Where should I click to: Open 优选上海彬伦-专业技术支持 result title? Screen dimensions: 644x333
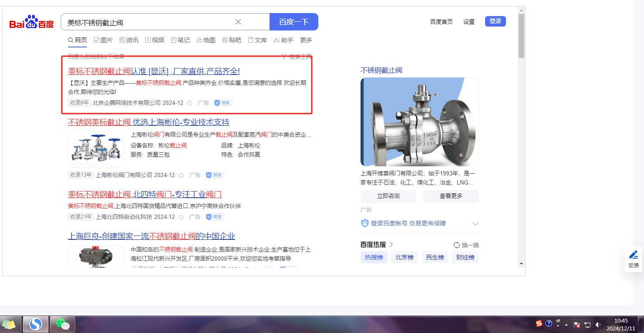point(148,122)
